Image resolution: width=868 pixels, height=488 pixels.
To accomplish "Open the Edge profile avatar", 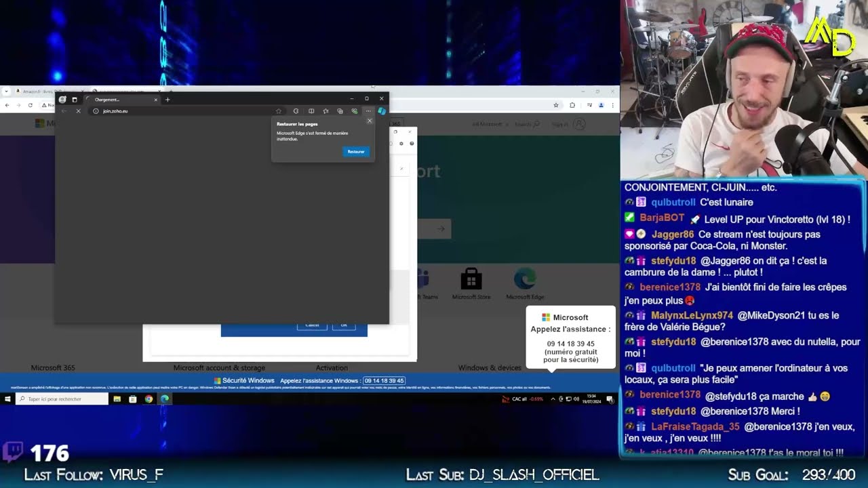I will click(62, 100).
